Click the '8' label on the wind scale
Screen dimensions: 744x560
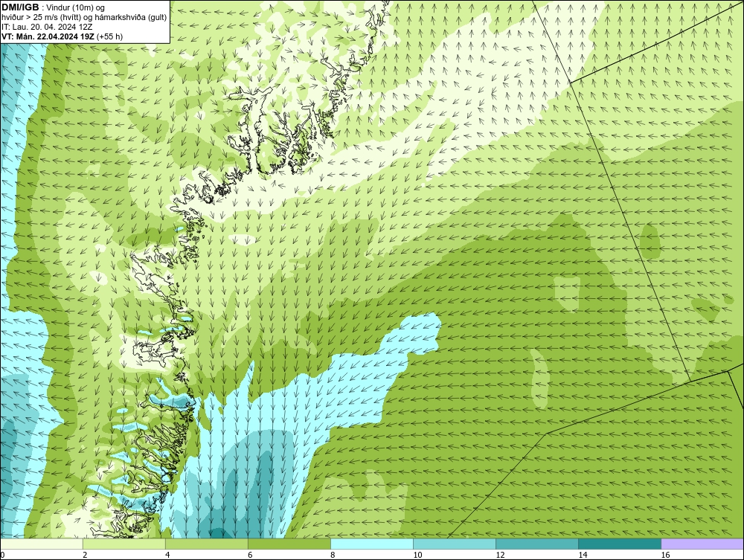point(333,555)
